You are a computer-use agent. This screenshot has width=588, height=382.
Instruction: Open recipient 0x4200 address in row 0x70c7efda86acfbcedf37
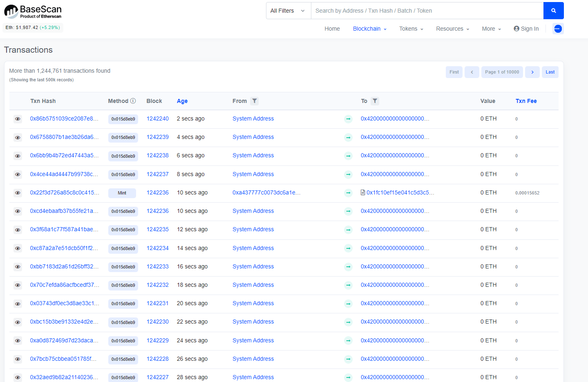tap(395, 285)
